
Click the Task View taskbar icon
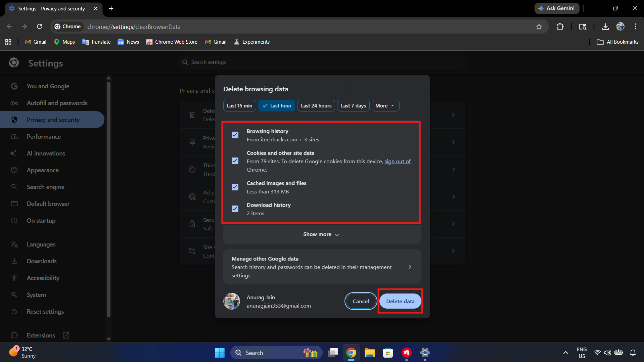coord(333,353)
